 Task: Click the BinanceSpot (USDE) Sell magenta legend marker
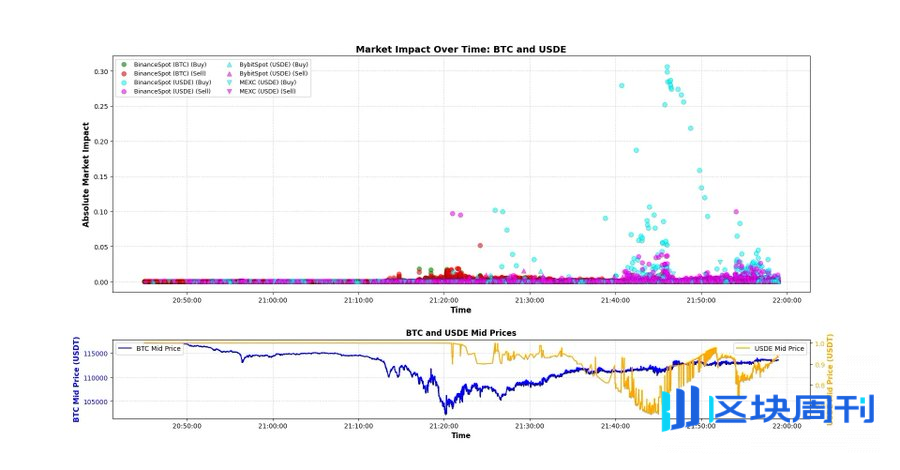tap(123, 91)
